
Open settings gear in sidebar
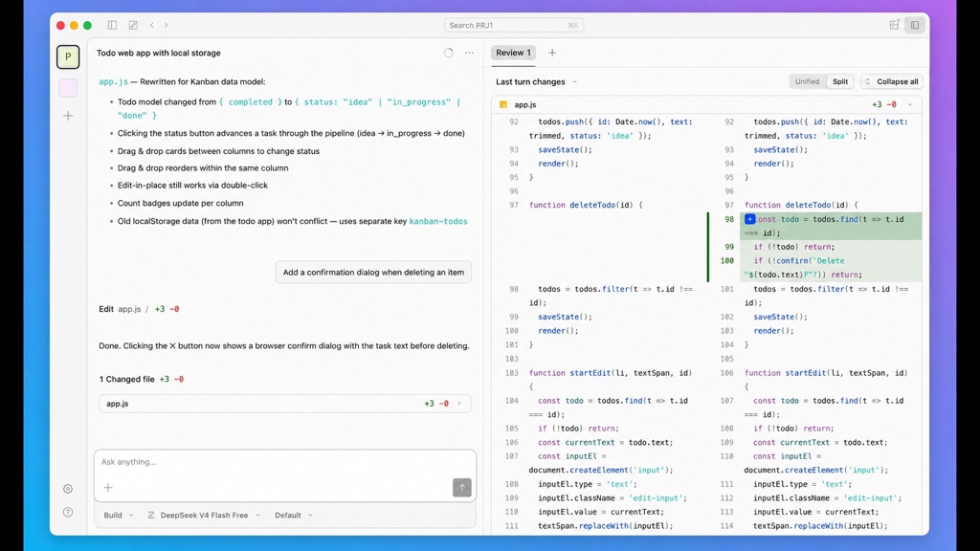[68, 489]
